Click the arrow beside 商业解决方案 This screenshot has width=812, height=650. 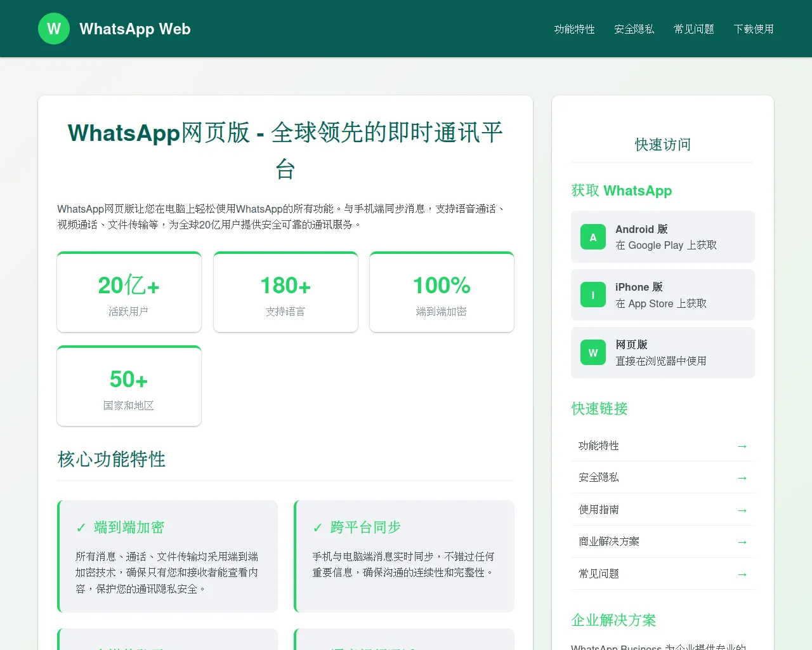point(742,541)
